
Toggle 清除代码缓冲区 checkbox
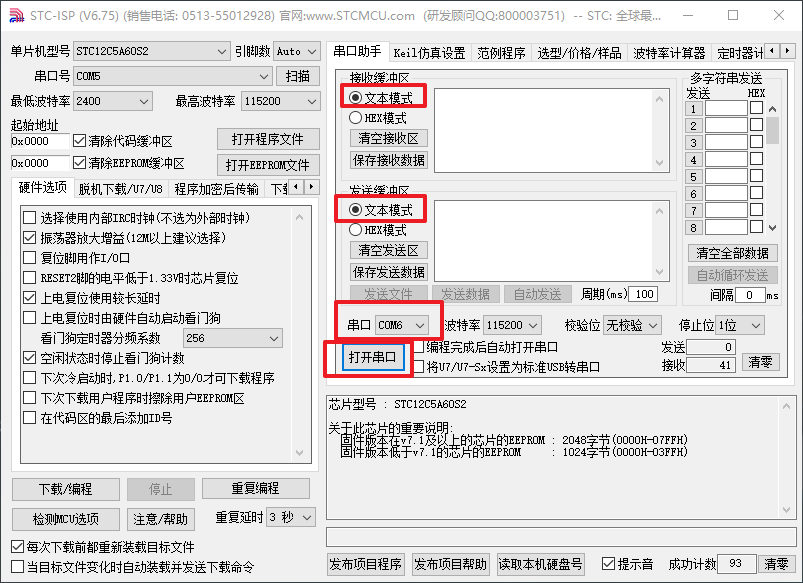79,140
